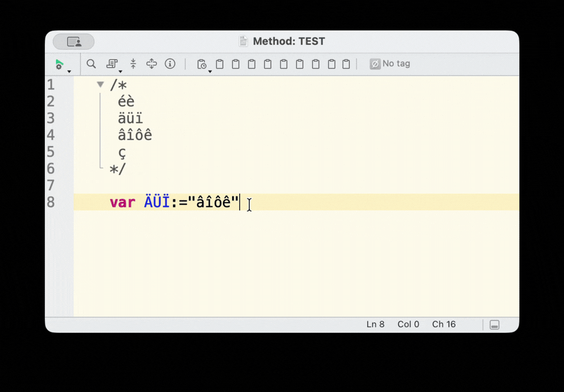The height and width of the screenshot is (392, 564).
Task: Open the clipboard history icon
Action: point(202,65)
